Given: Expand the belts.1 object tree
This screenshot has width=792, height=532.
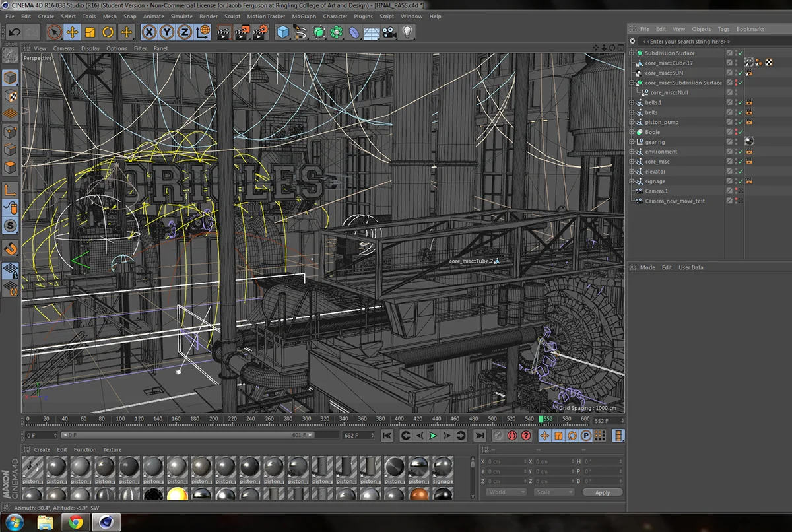Looking at the screenshot, I should [632, 102].
